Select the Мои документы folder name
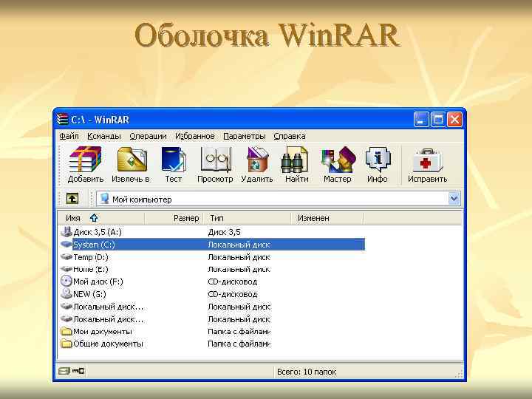 [x=103, y=331]
